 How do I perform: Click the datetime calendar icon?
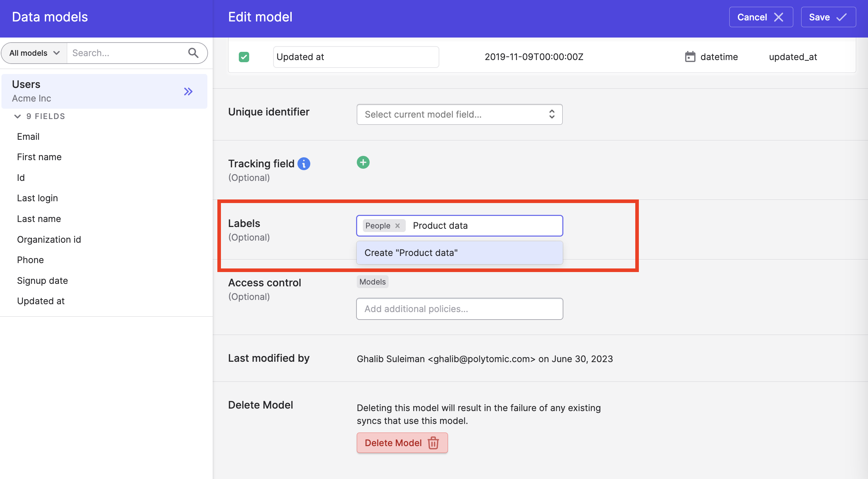tap(690, 57)
